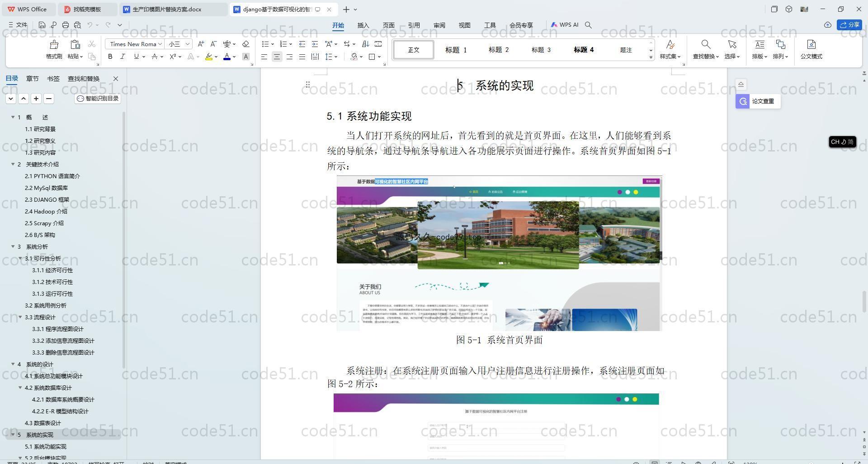Apply 标题 3 heading style
The image size is (868, 464).
pos(541,50)
